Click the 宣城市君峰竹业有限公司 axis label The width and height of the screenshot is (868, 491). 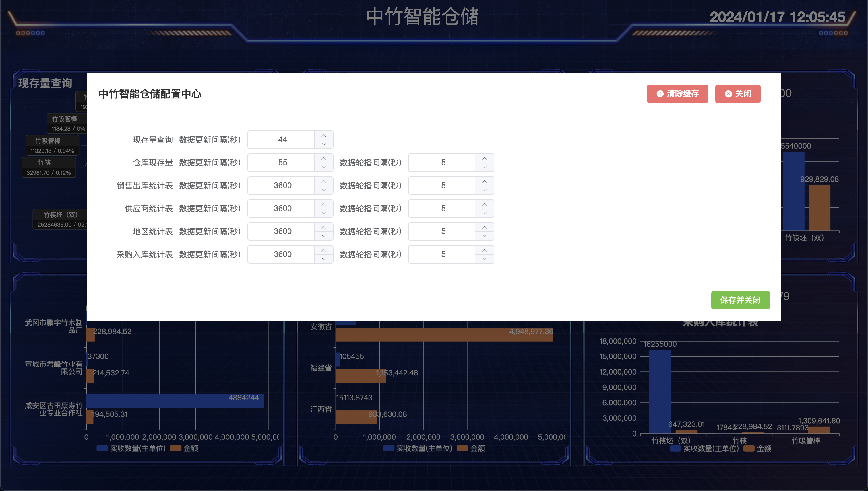(54, 368)
